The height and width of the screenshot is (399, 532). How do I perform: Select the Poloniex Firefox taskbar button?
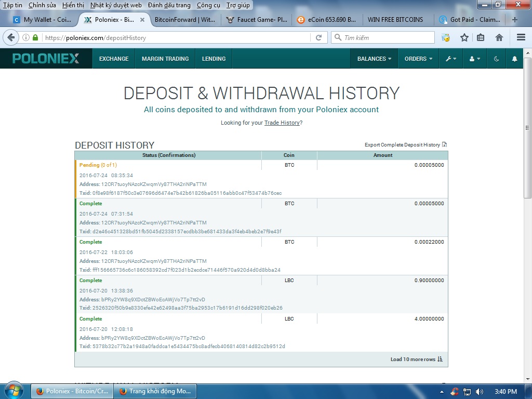pyautogui.click(x=72, y=391)
